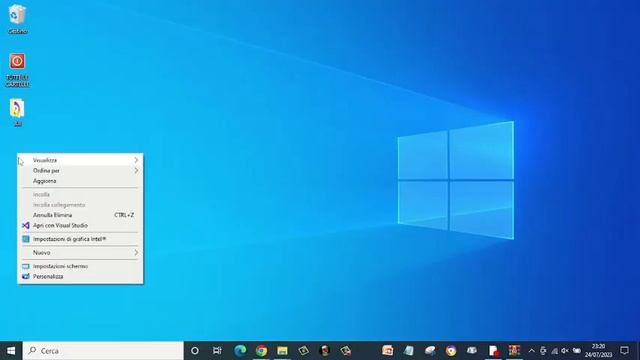Screen dimensions: 640x360
Task: Choose Annulla Elimina in the context menu
Action: click(80, 215)
